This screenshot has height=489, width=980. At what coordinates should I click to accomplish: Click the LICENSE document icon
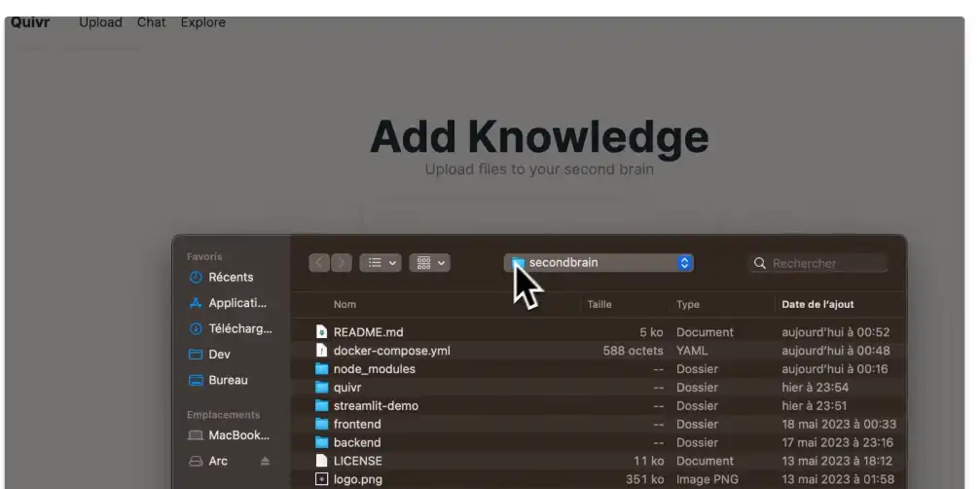(321, 461)
